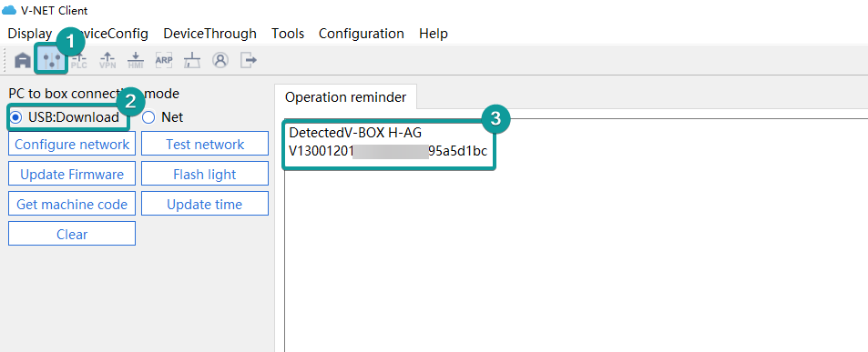Open the user account icon

pyautogui.click(x=220, y=60)
